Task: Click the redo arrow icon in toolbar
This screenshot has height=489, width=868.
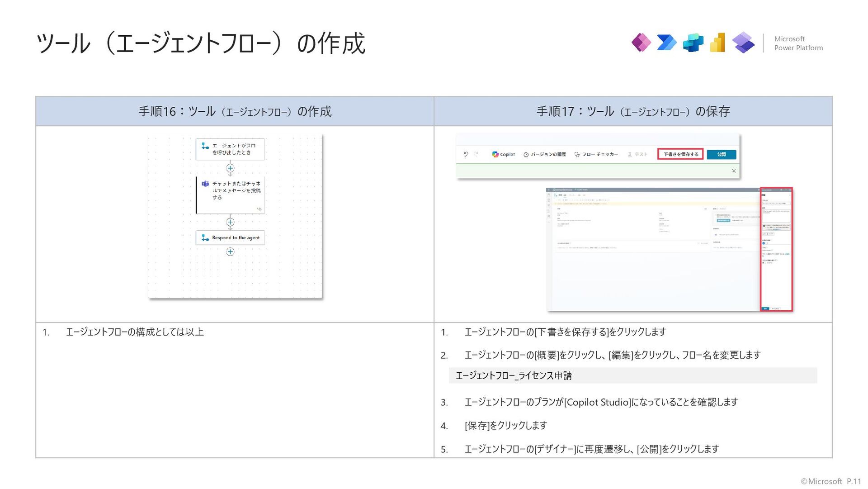Action: coord(476,154)
